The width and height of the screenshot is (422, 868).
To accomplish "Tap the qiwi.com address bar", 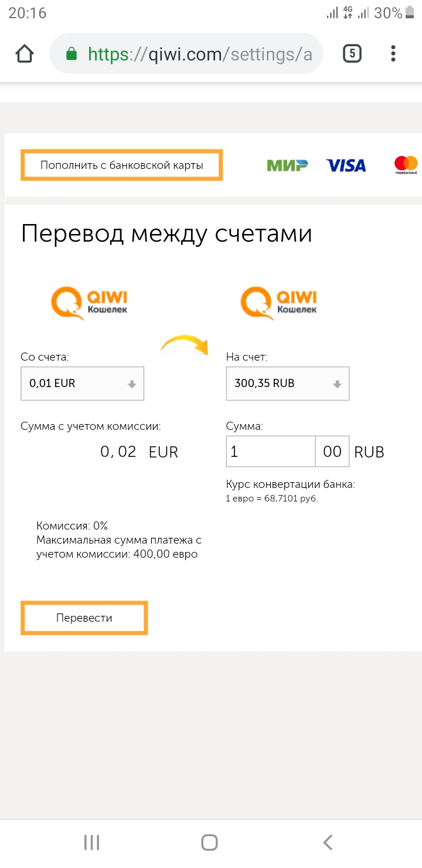I will 199,55.
